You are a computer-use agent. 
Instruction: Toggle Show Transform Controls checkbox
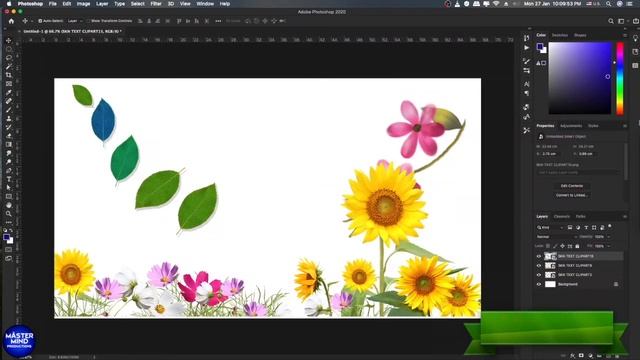pos(88,21)
